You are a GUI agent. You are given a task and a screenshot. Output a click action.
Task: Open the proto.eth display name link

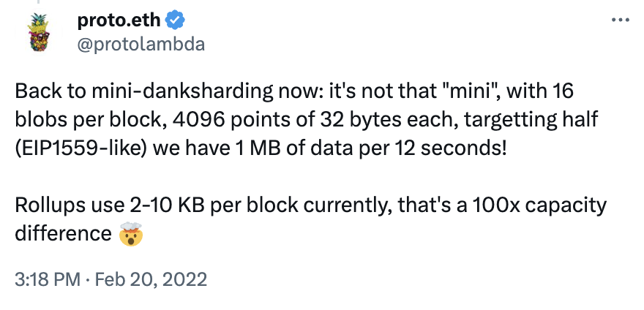[x=119, y=20]
